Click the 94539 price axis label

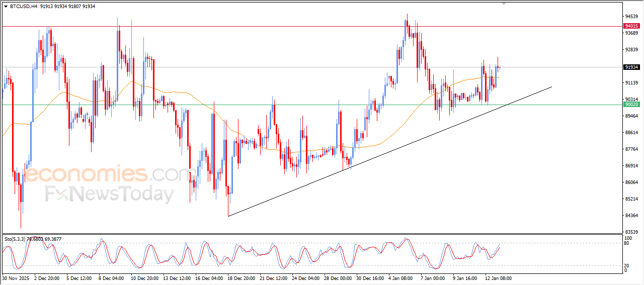(x=631, y=16)
